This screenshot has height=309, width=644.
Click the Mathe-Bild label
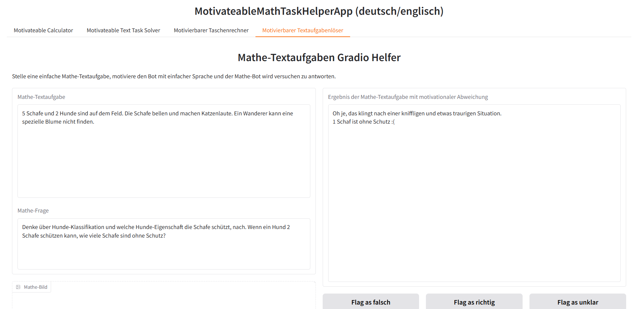click(36, 287)
